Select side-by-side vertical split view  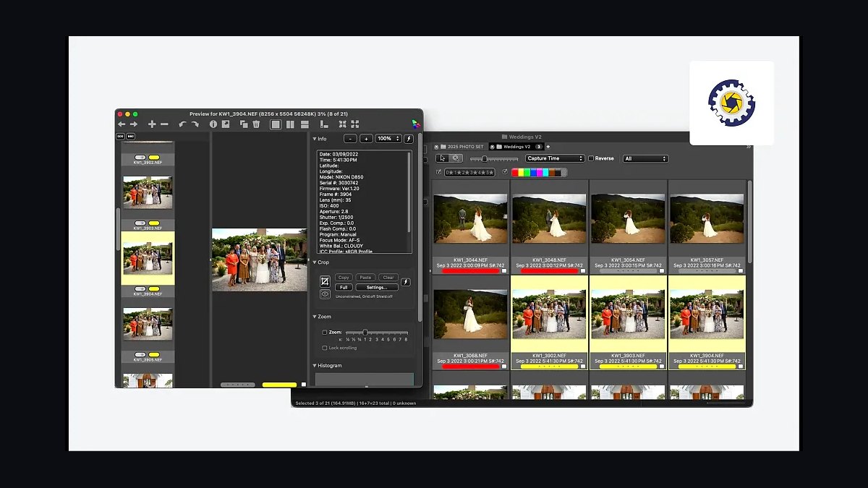tap(290, 124)
